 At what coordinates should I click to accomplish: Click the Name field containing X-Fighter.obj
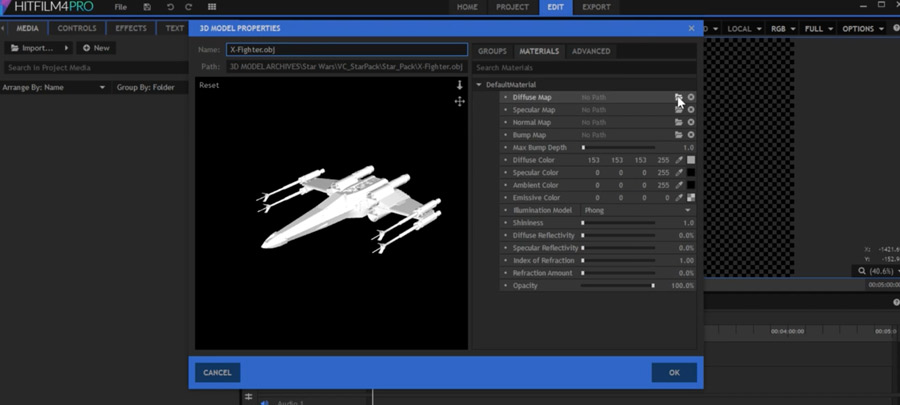click(x=347, y=50)
